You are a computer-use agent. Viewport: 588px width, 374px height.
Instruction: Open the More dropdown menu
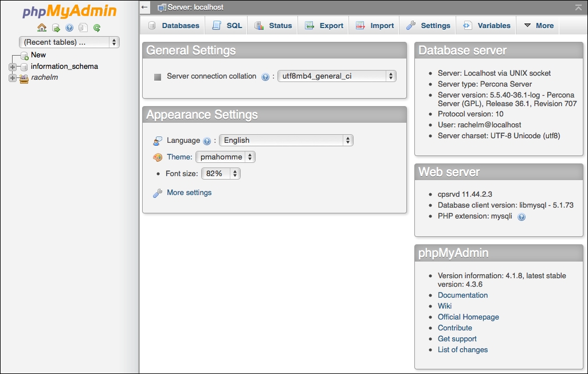[x=539, y=26]
